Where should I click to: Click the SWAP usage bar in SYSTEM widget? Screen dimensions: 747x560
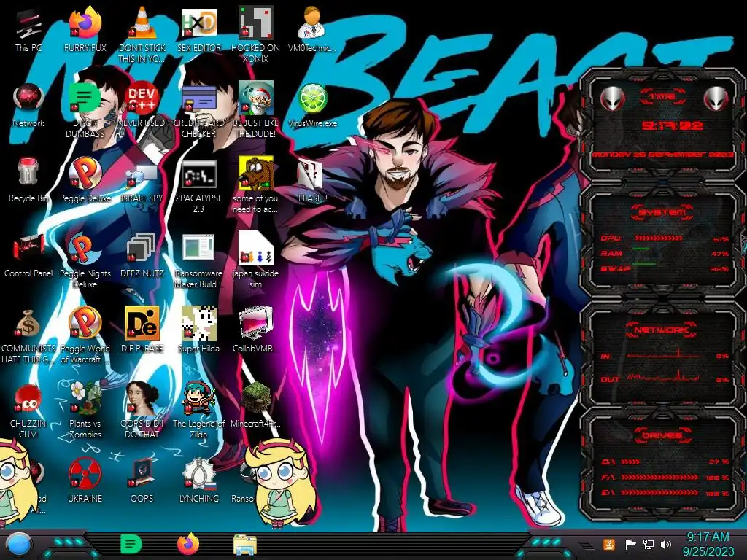click(x=644, y=264)
